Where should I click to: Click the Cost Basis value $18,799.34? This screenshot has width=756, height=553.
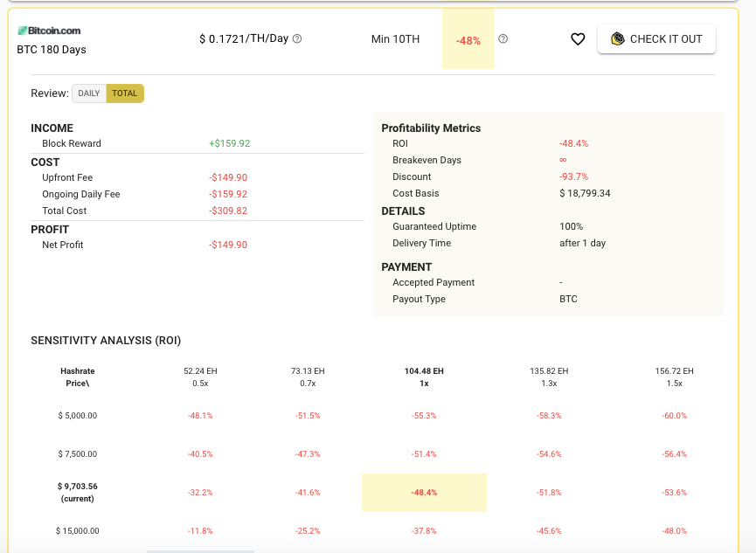tap(585, 193)
